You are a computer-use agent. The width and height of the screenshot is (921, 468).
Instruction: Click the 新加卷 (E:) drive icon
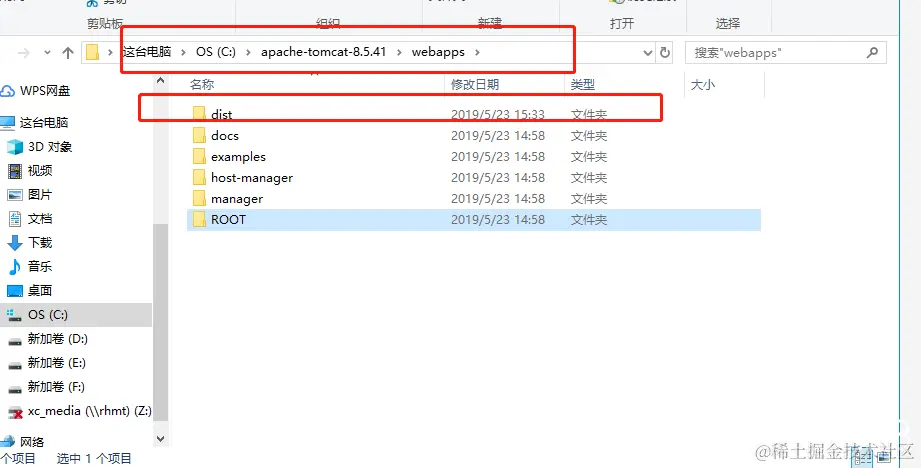[x=15, y=364]
